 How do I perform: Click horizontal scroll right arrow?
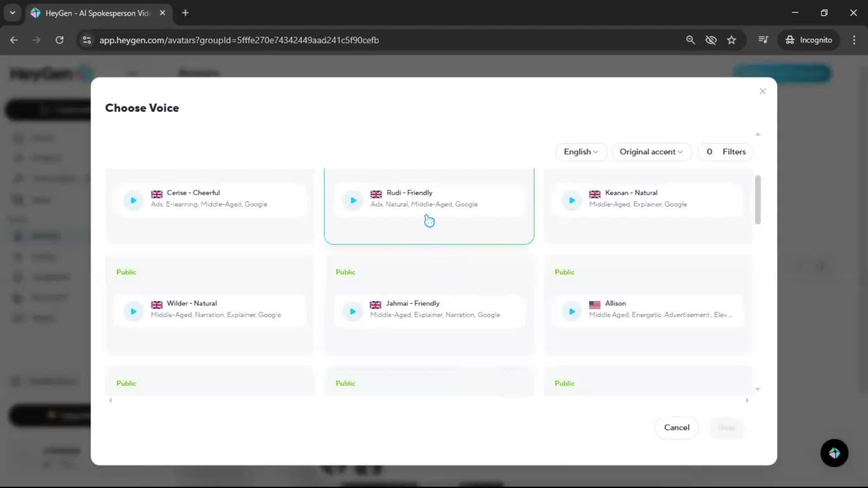[x=747, y=400]
